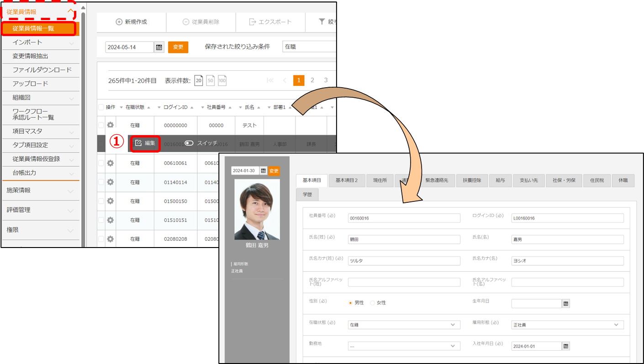Image resolution: width=644 pixels, height=364 pixels.
Task: Expand the 権限 section
Action: (x=70, y=231)
